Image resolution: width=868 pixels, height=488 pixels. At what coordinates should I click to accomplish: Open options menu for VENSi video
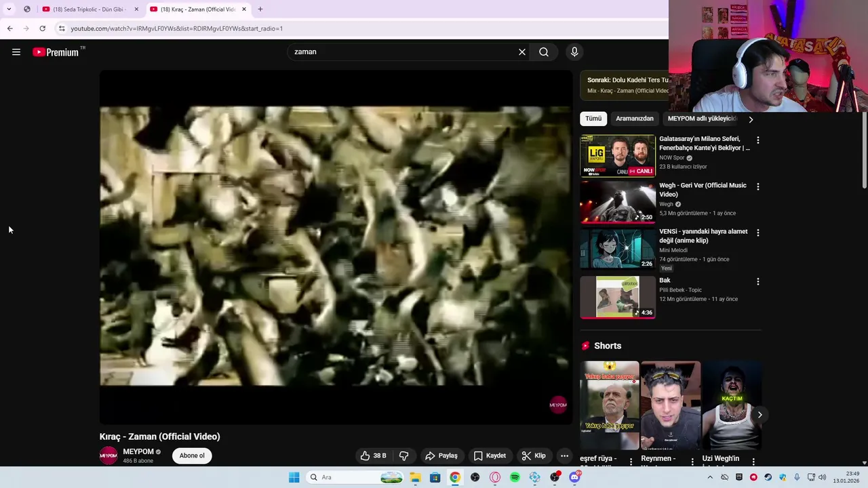758,232
